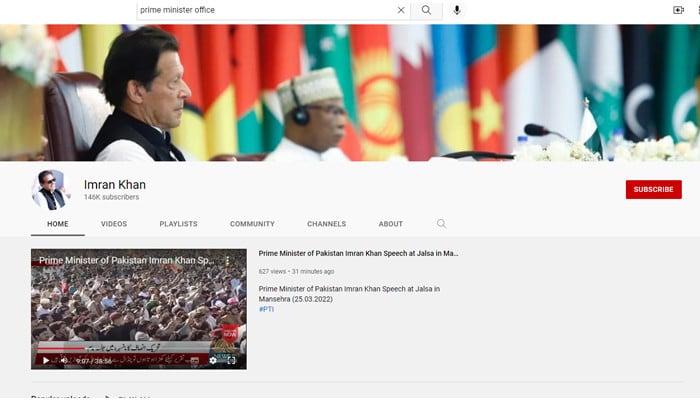Image resolution: width=700 pixels, height=400 pixels.
Task: Open the video's three-dot menu
Action: pos(227,260)
